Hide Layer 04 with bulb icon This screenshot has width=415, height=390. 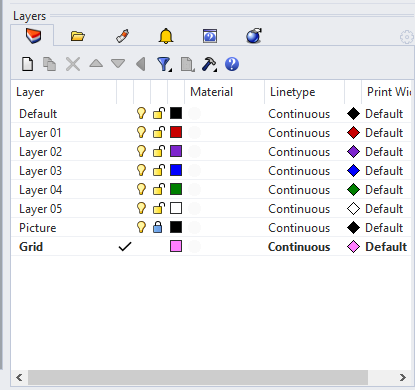tap(141, 189)
